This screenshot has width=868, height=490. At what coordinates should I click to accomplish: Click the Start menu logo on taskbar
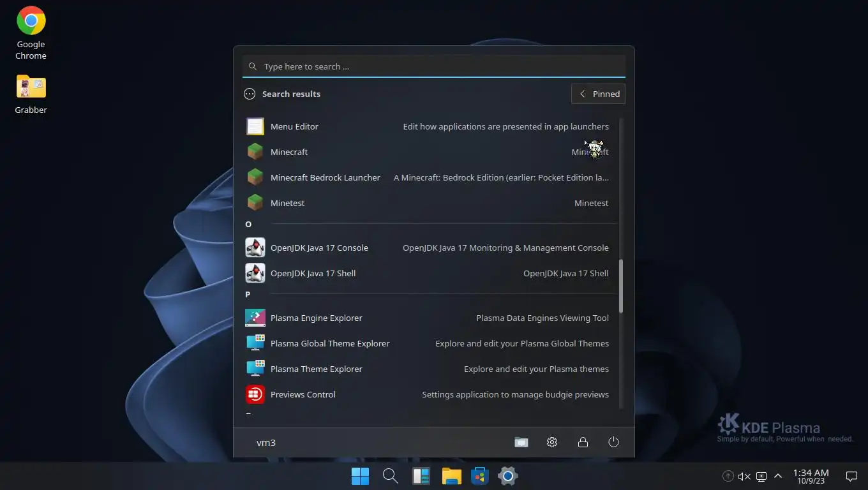coord(360,476)
